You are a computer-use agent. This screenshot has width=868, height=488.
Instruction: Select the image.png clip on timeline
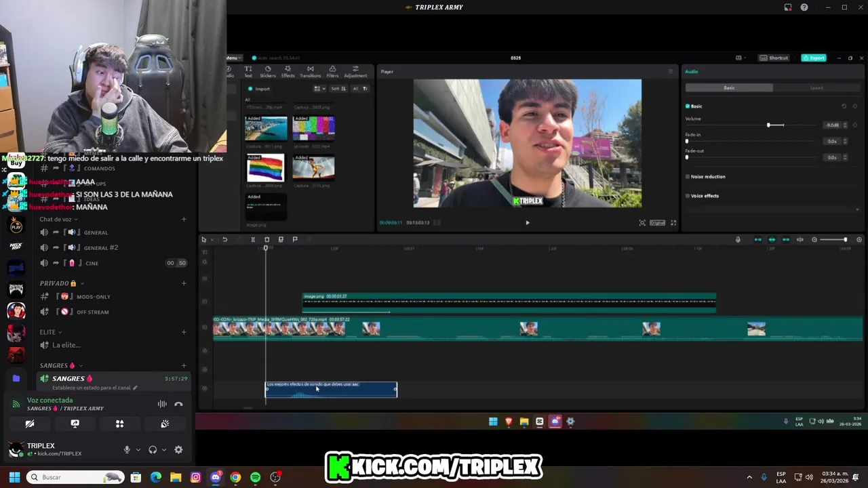coord(509,303)
